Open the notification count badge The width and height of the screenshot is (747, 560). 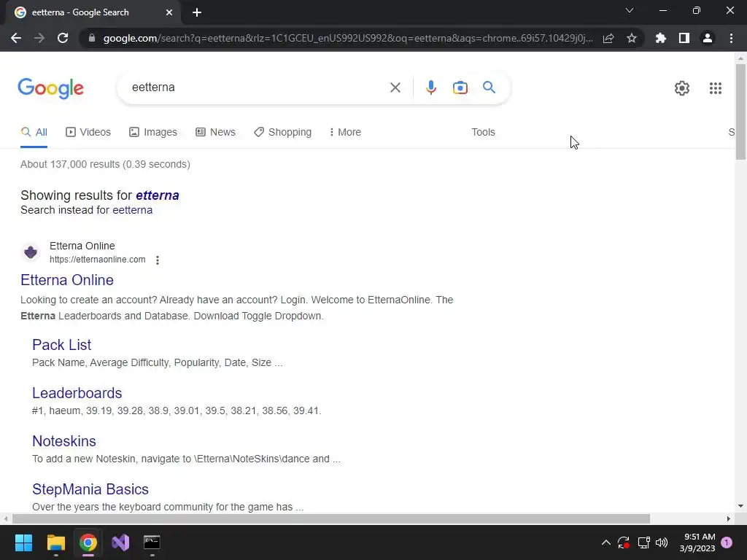pos(727,542)
